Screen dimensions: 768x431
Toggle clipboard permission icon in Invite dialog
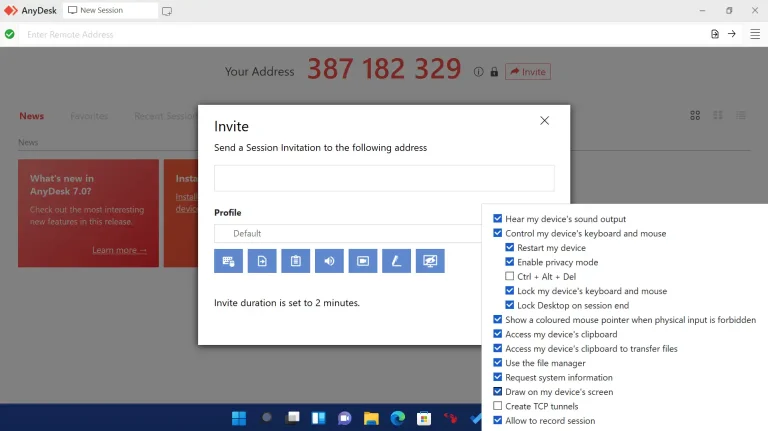pyautogui.click(x=295, y=261)
